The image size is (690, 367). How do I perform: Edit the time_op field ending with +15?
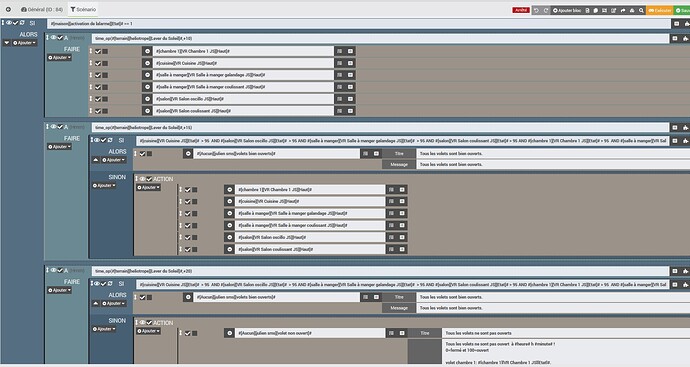(380, 128)
